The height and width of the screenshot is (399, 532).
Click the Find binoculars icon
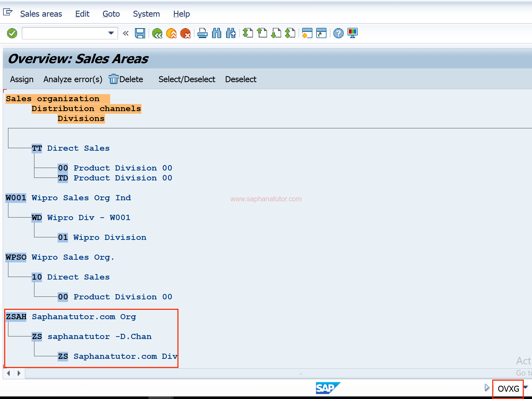tap(216, 33)
